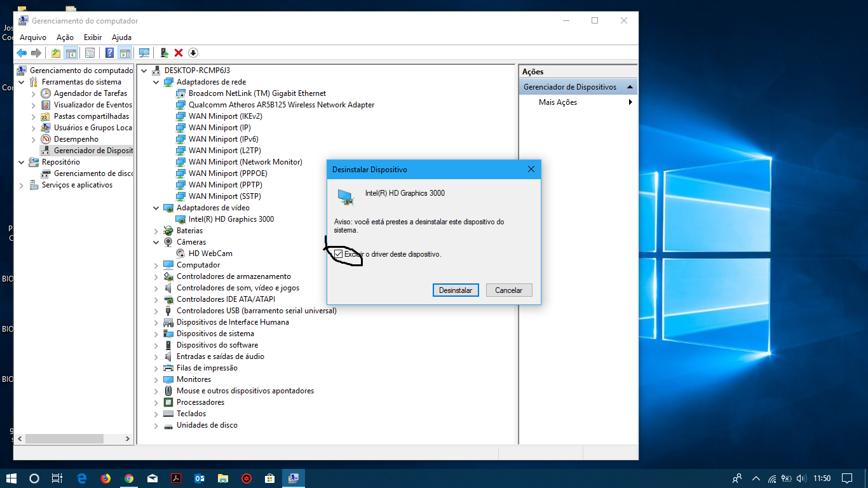Image resolution: width=868 pixels, height=488 pixels.
Task: Expand the Computador node
Action: pyautogui.click(x=156, y=265)
